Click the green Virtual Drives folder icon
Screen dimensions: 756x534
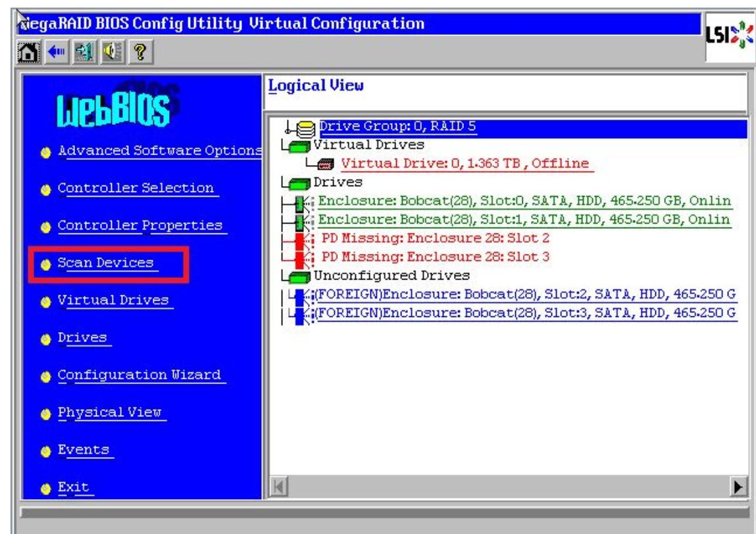pyautogui.click(x=300, y=146)
